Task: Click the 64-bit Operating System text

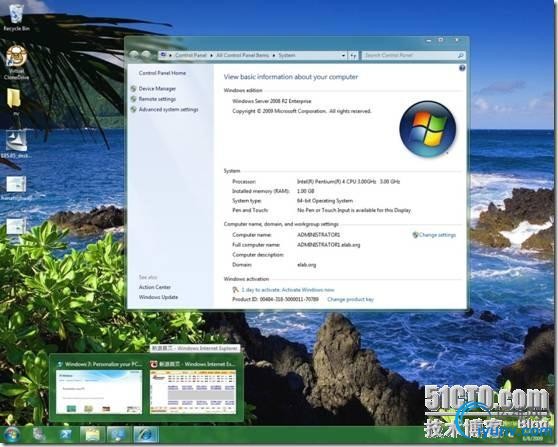Action: tap(325, 201)
